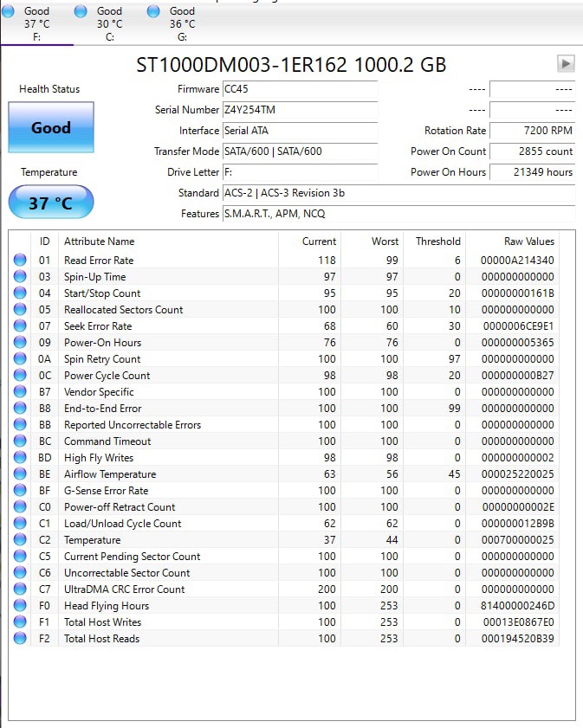
Task: Click the status orb for Airflow Temperature
Action: tap(20, 474)
